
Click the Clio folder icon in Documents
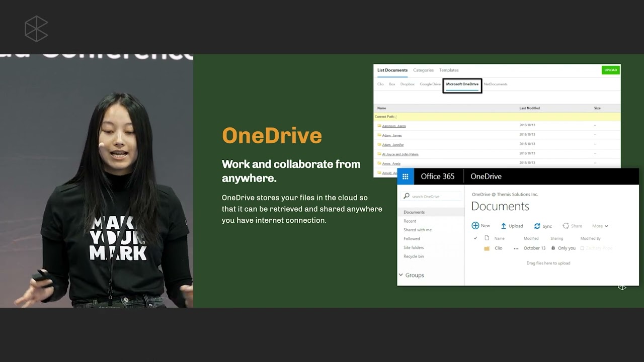pos(487,248)
